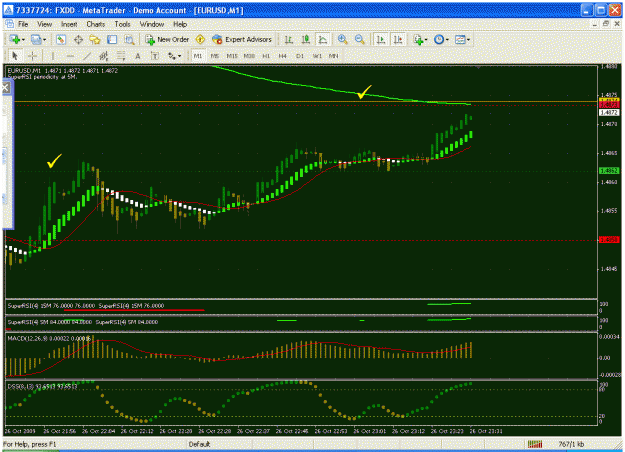The image size is (625, 452).
Task: Select the horizontal line drawing tool
Action: (x=70, y=56)
